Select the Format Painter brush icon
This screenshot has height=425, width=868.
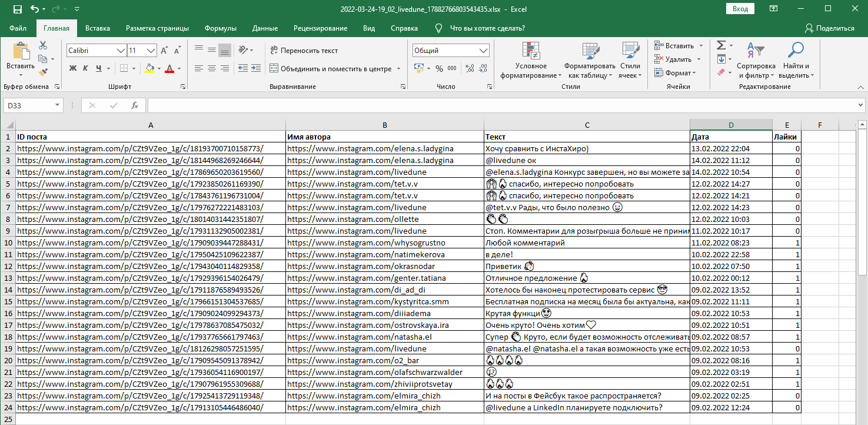43,72
